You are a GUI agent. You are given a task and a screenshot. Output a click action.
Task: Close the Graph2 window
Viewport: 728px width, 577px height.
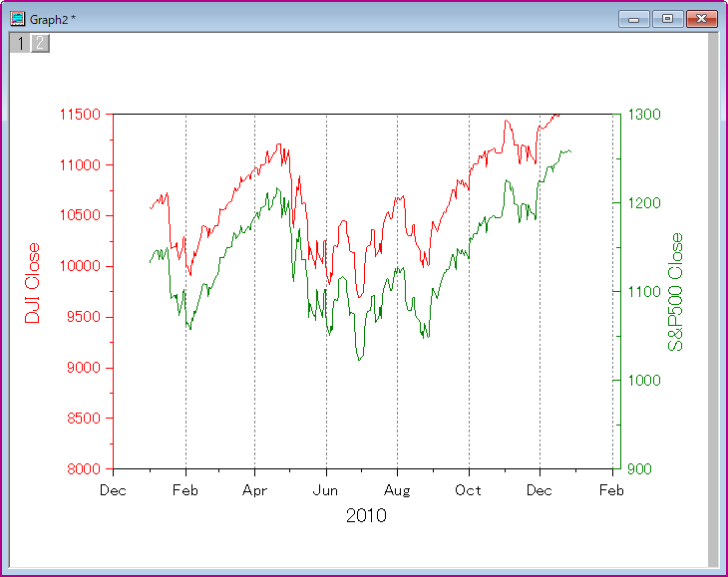(x=701, y=19)
